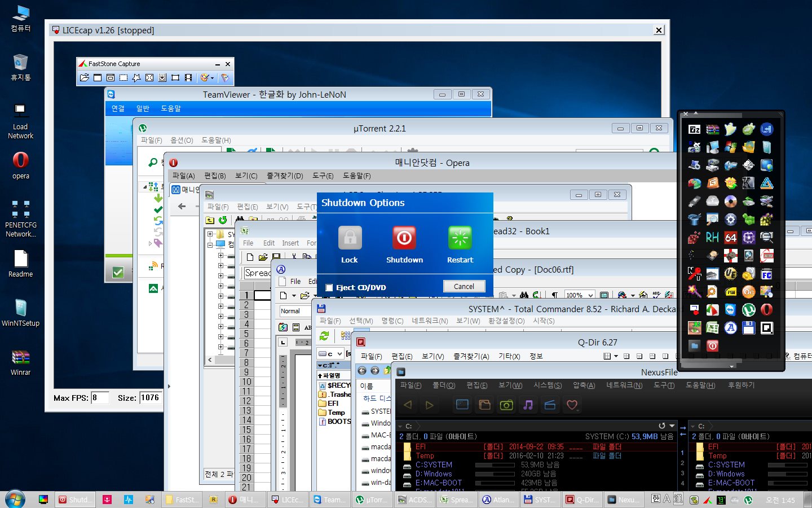This screenshot has height=508, width=812.
Task: Collapse the computer tree node in ACDSee
Action: tap(210, 245)
